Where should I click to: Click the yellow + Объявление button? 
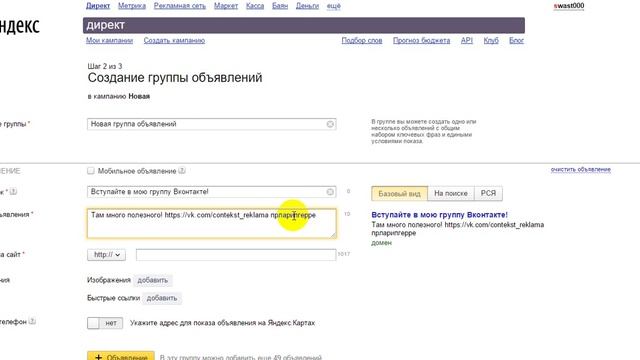point(121,356)
